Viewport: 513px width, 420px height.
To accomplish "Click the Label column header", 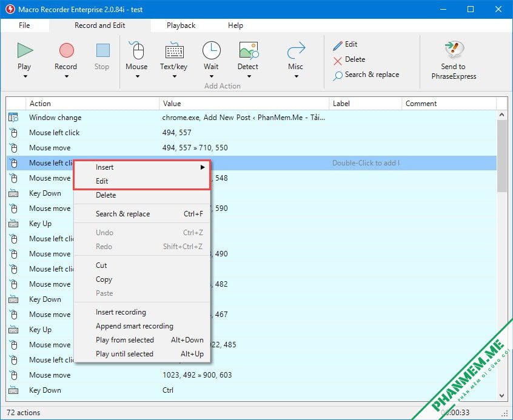I will pos(366,104).
